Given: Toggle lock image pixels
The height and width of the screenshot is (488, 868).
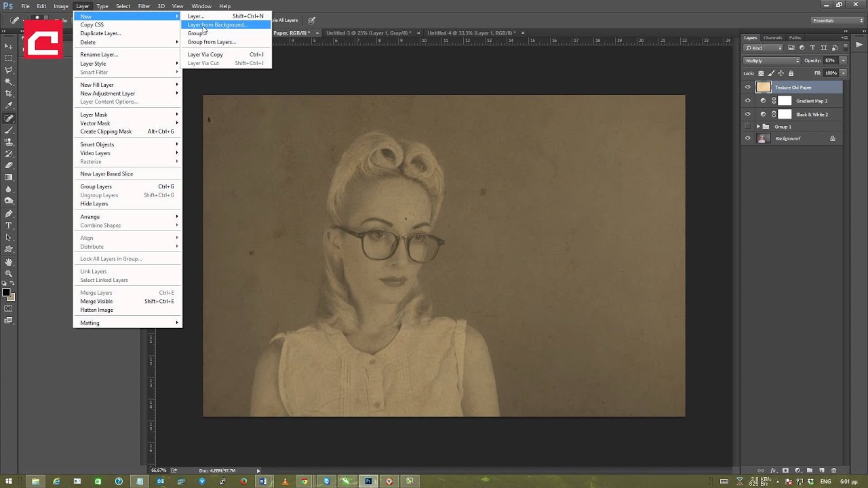Looking at the screenshot, I should pyautogui.click(x=771, y=73).
